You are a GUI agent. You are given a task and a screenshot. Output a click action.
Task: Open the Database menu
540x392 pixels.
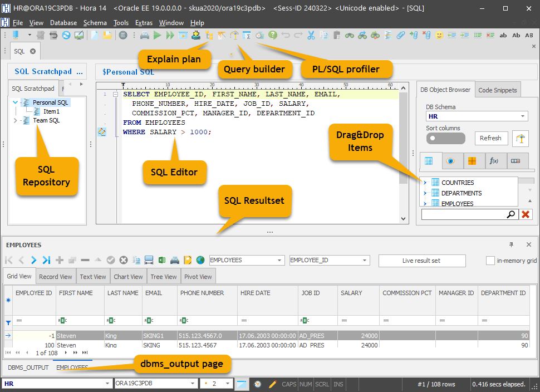click(63, 23)
